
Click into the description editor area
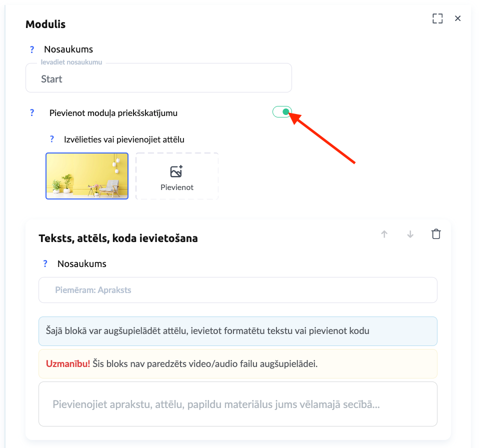(237, 404)
